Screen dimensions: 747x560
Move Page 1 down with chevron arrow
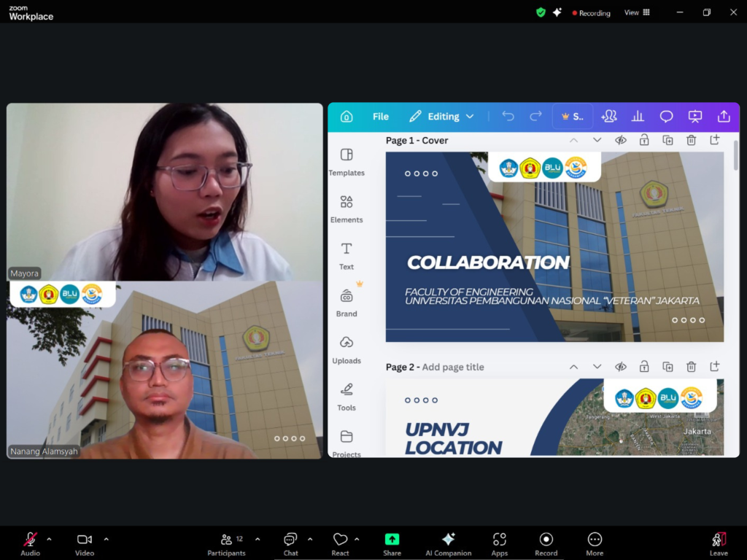[x=597, y=140]
